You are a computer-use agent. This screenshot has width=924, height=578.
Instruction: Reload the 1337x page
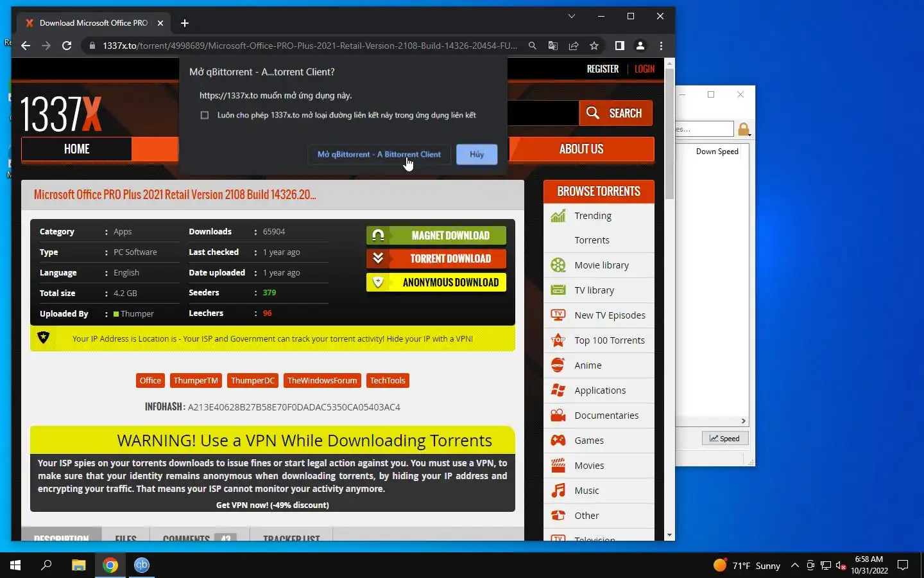(67, 46)
